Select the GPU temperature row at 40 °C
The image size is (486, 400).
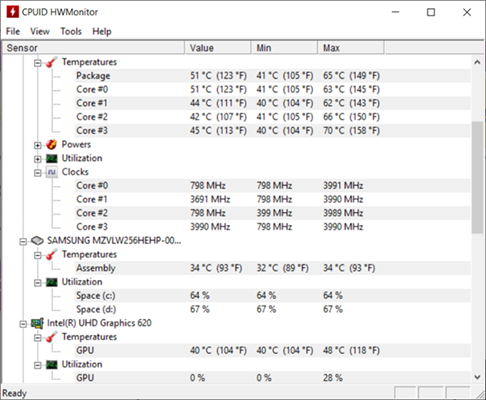coord(272,350)
